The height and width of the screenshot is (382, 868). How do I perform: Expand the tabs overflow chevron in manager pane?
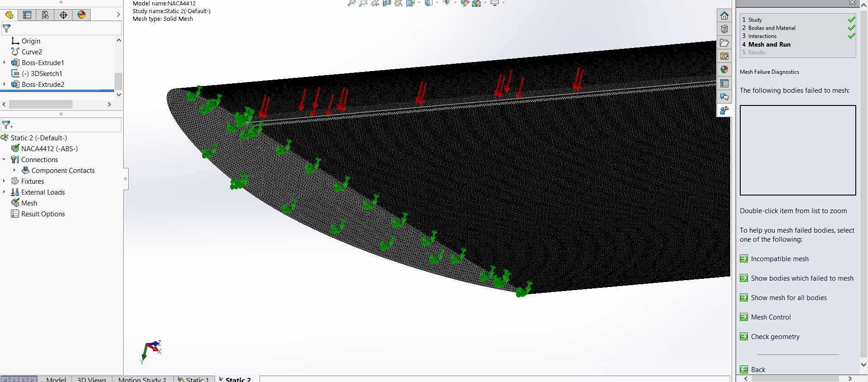point(118,15)
